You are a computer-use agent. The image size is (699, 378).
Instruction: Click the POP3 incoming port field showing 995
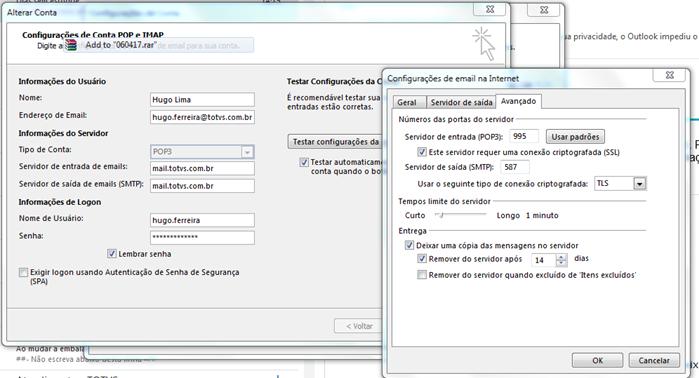click(524, 136)
